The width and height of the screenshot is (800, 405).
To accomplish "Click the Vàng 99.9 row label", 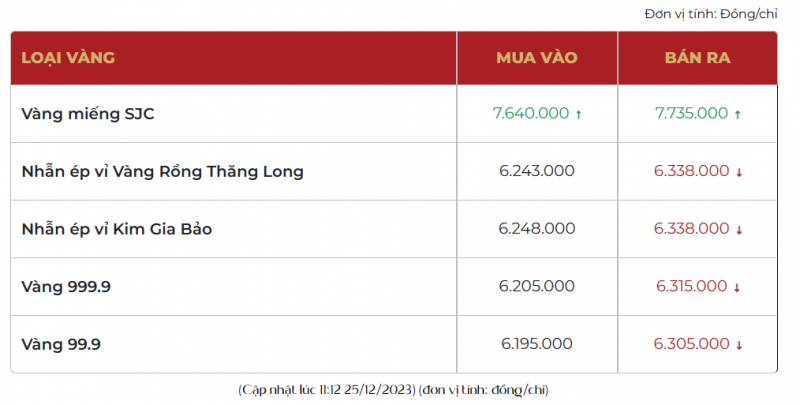I will tap(61, 345).
